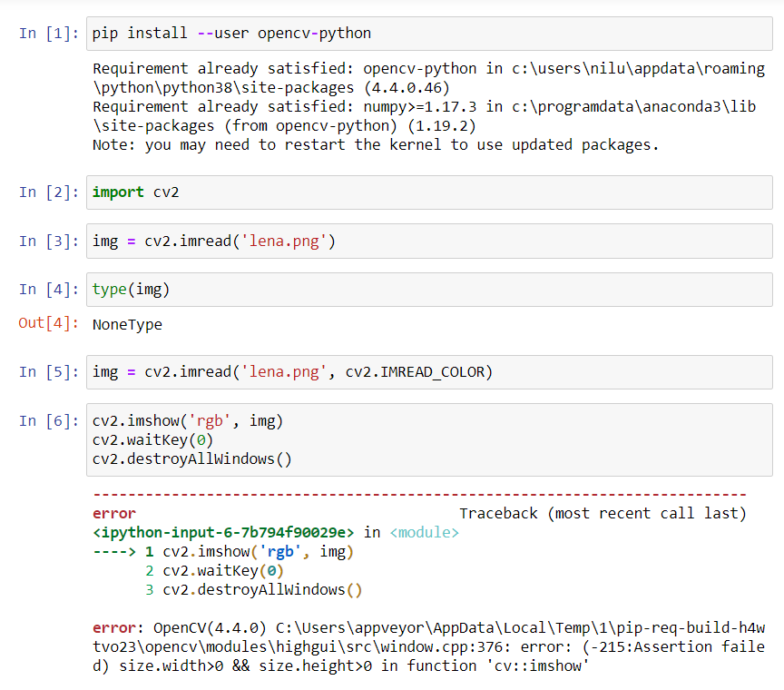Click the pip install opencv-python code cell
Screen dimensions: 784x690
tap(429, 34)
